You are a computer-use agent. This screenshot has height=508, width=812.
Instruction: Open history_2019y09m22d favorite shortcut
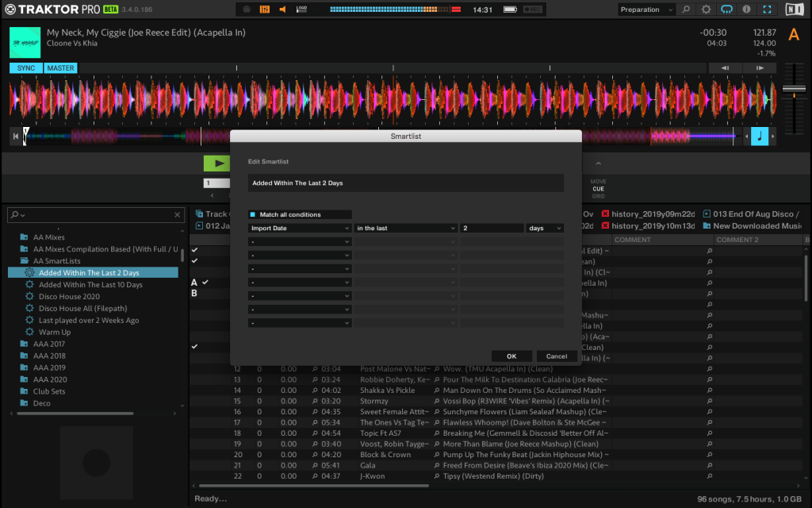649,214
